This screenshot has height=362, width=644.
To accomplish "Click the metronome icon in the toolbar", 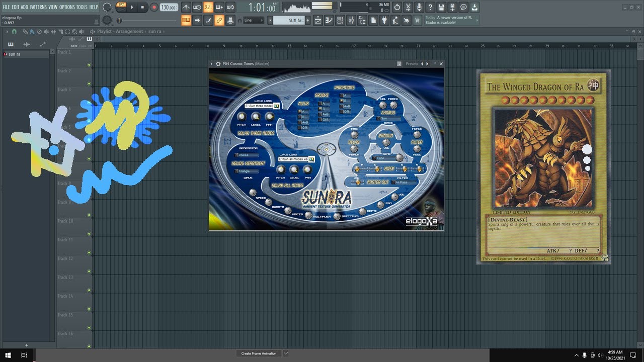I will tap(186, 8).
